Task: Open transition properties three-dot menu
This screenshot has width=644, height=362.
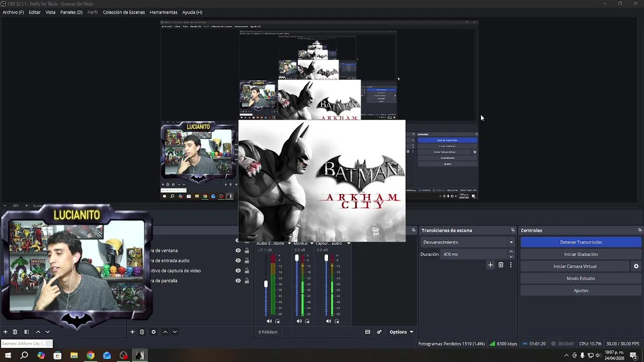Action: click(511, 265)
